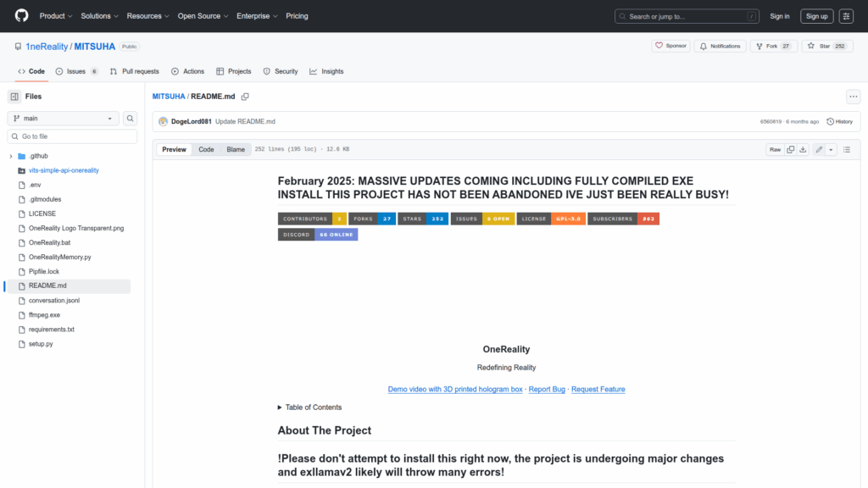Viewport: 868px width, 488px height.
Task: Open the Pull requests tab
Action: (x=135, y=71)
